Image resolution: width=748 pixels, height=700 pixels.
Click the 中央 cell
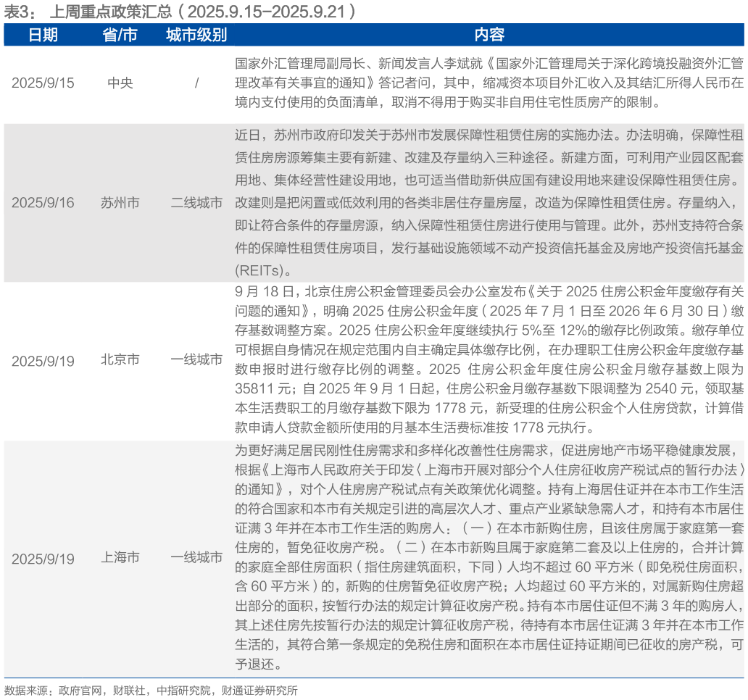pos(120,83)
